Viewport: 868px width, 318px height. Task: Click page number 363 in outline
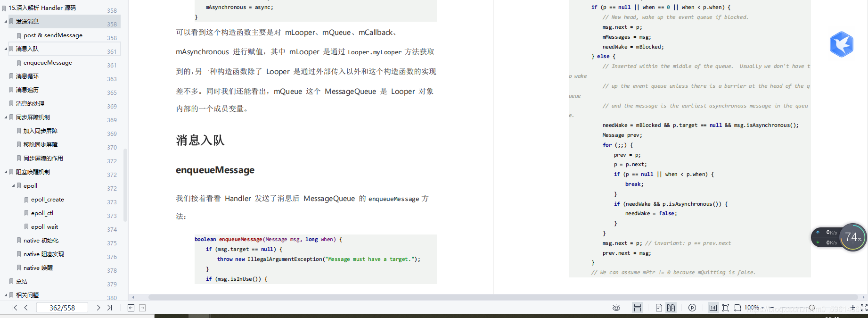pos(112,79)
